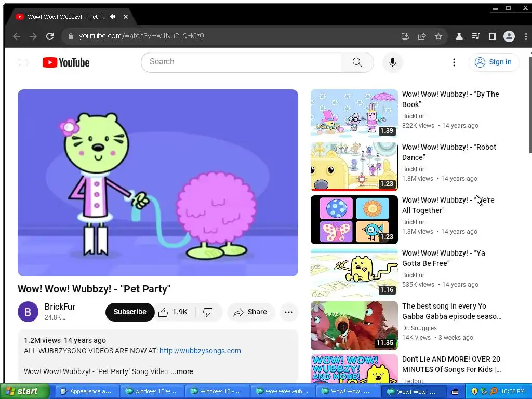Share the Pet Party video
Screen dimensions: 532x399
250,312
